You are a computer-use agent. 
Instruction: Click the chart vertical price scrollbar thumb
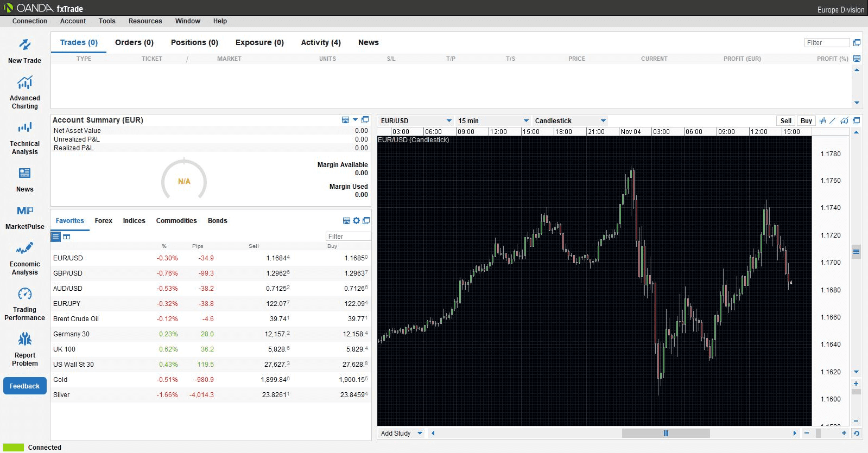pos(856,252)
